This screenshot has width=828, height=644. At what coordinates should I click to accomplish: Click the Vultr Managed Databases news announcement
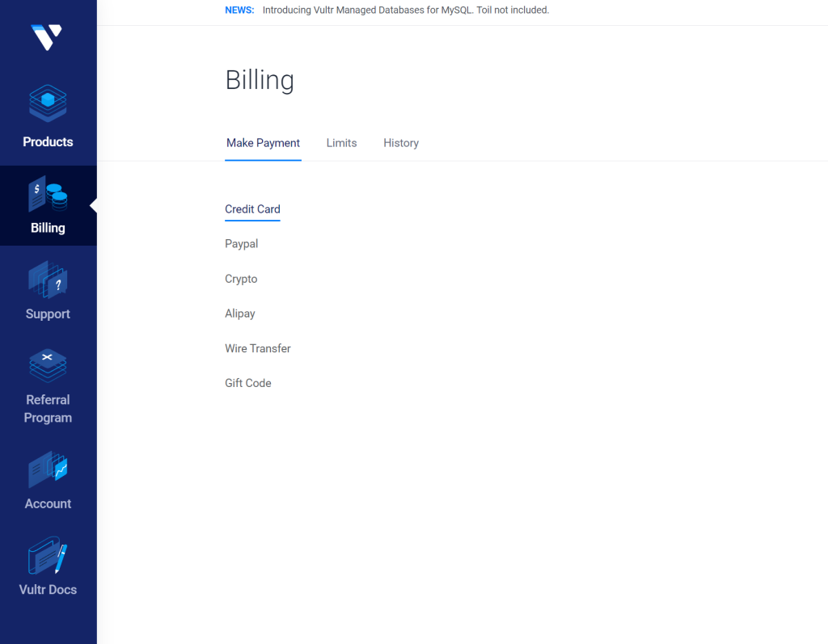405,11
